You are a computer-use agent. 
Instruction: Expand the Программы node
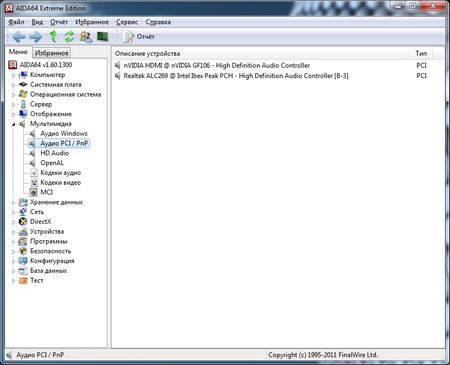pos(14,242)
